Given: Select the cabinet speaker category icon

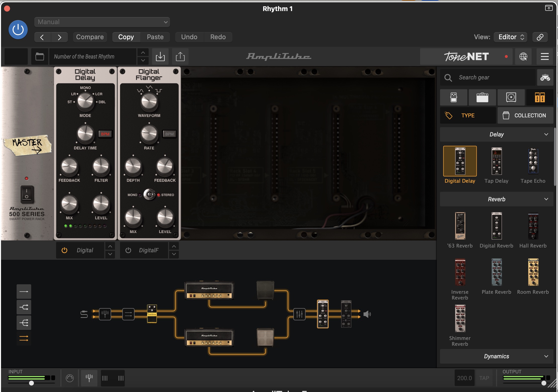Looking at the screenshot, I should coord(511,97).
